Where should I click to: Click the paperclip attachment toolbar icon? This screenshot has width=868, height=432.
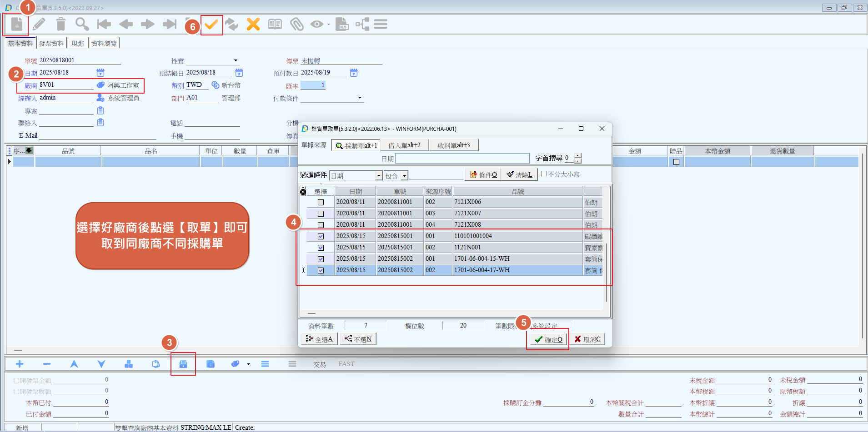pyautogui.click(x=297, y=24)
